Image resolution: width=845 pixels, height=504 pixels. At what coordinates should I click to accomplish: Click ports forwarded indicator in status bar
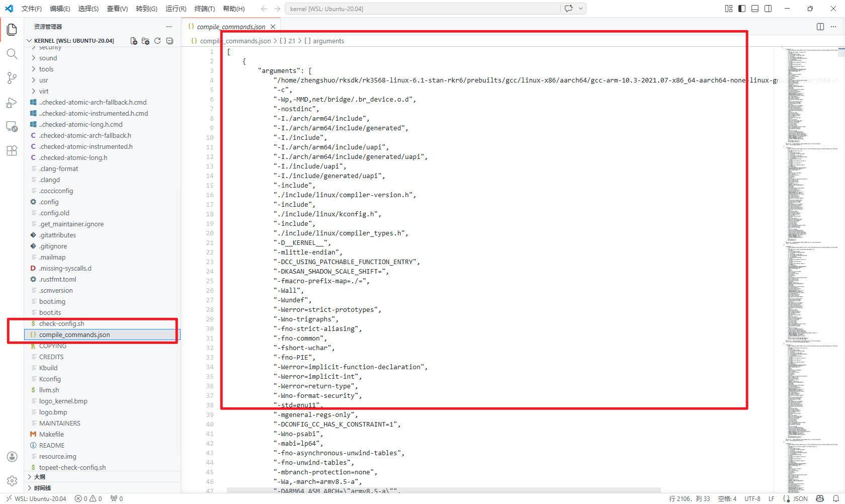(117, 498)
